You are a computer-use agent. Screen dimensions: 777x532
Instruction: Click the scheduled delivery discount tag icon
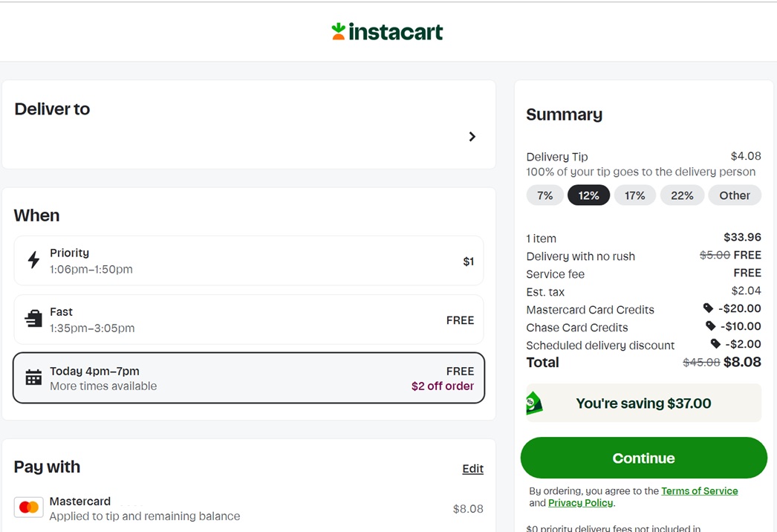tap(715, 343)
